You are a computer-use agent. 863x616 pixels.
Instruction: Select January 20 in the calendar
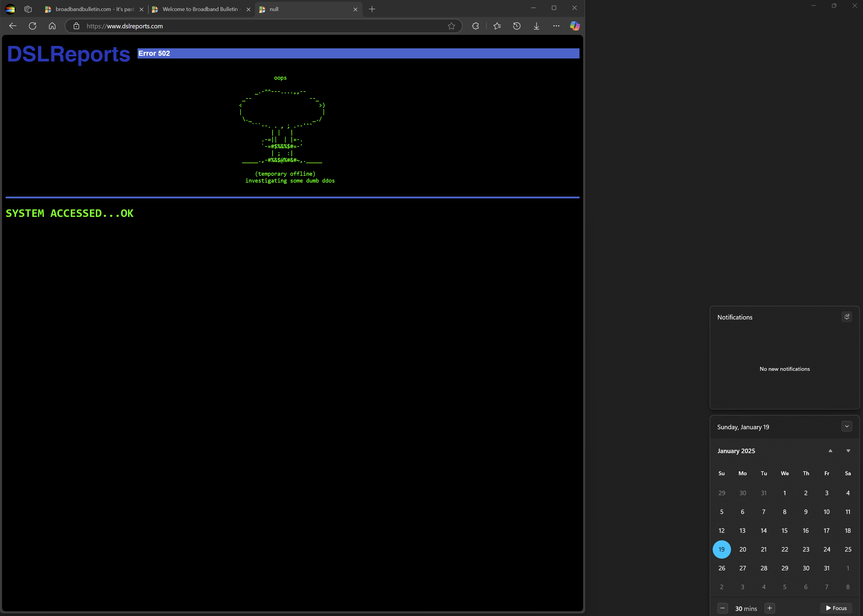743,549
